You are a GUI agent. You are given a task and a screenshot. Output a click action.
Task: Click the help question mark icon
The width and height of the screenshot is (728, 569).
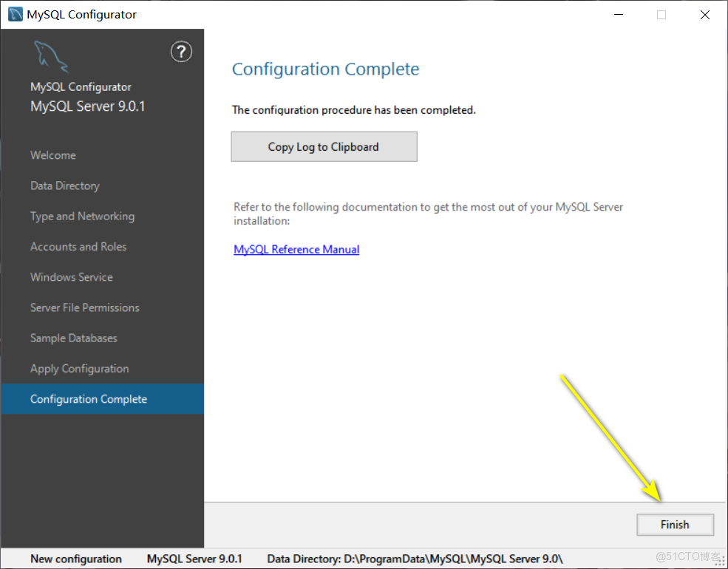point(181,52)
